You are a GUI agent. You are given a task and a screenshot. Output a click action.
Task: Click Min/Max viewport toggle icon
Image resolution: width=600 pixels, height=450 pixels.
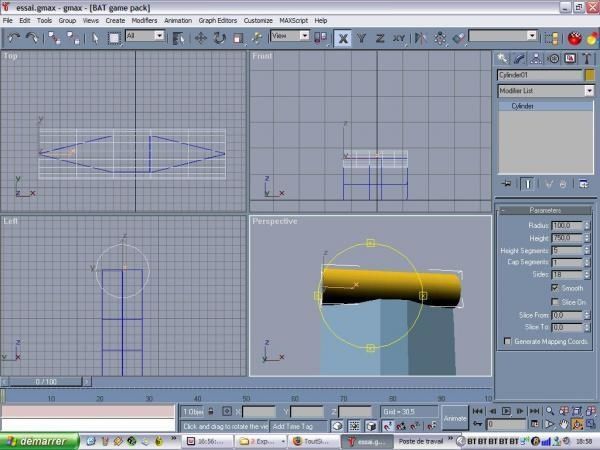(590, 424)
